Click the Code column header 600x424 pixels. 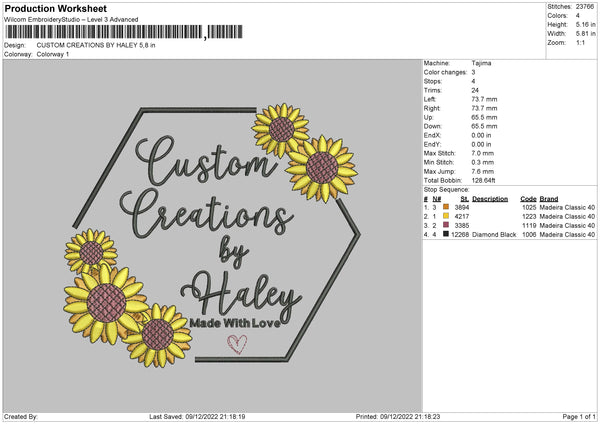[x=528, y=199]
